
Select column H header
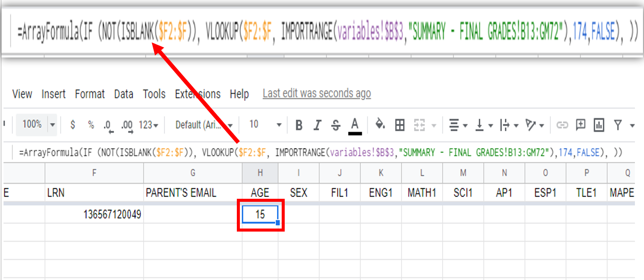pos(260,173)
